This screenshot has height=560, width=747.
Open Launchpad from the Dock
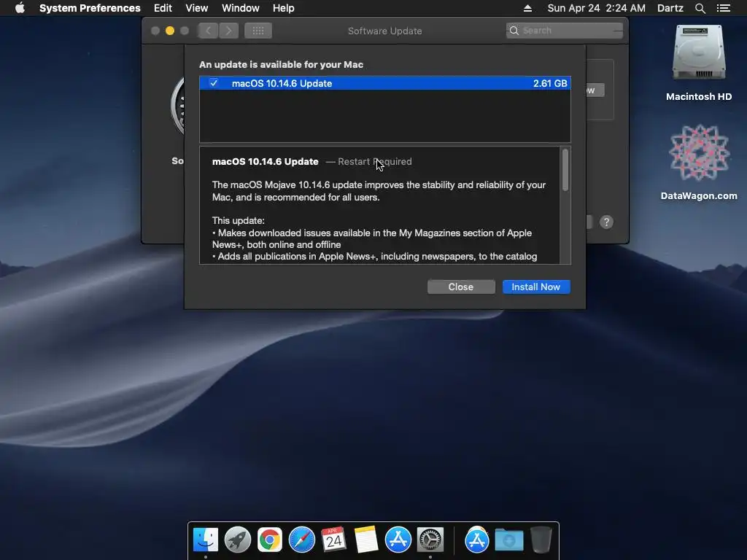(x=238, y=540)
